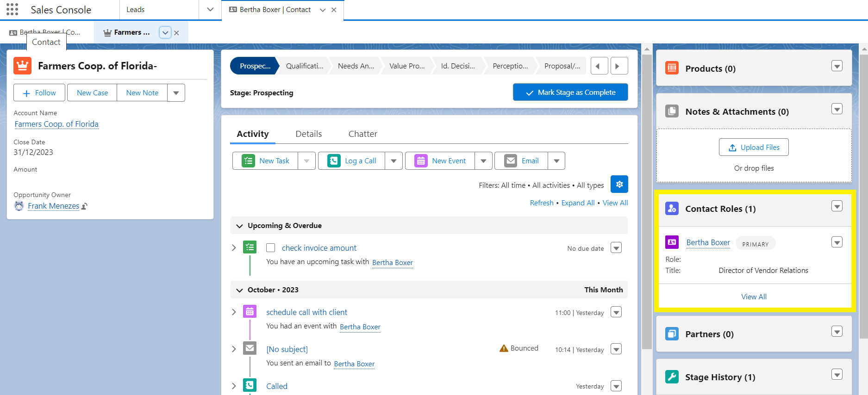Open Products panel actions dropdown
The image size is (868, 395).
click(837, 66)
